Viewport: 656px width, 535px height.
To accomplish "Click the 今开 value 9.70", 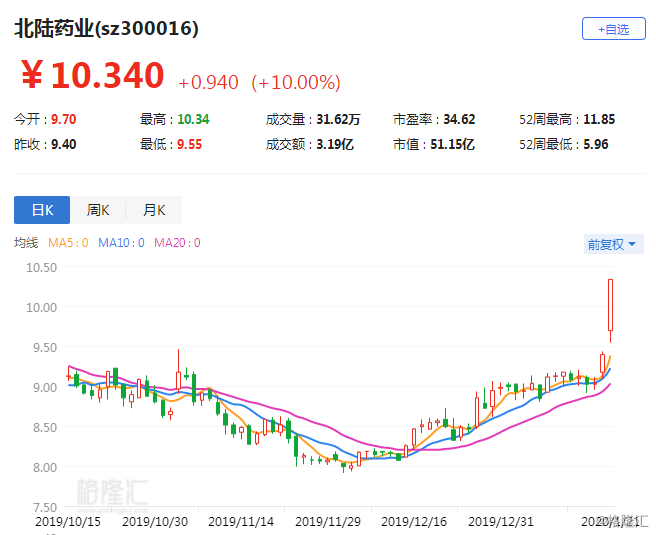I will (64, 119).
